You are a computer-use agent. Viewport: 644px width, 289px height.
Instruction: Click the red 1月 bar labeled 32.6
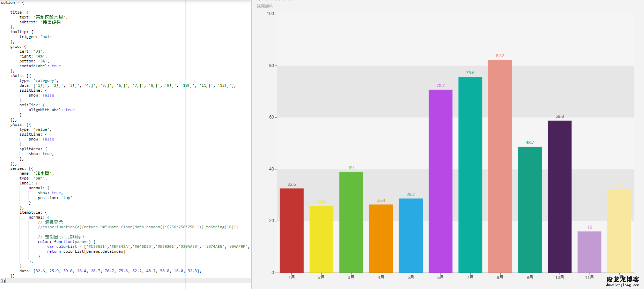tap(291, 230)
